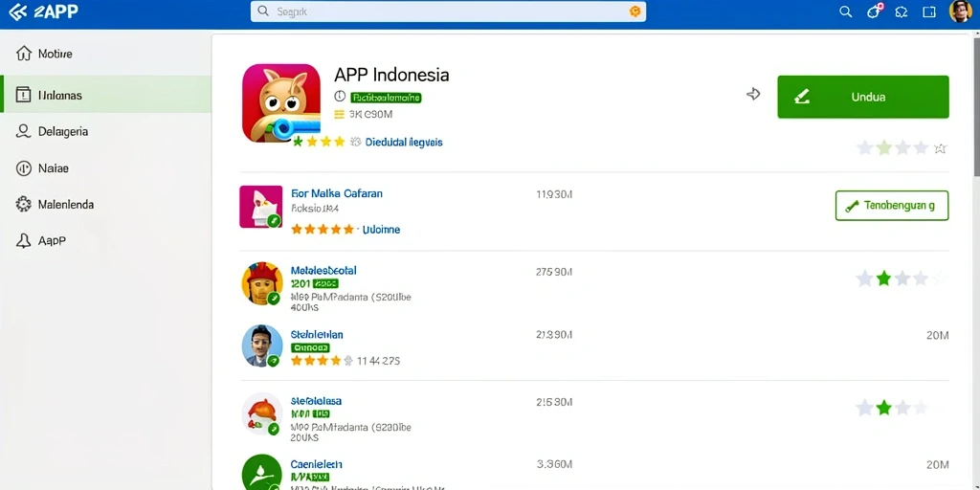Click the 11.930M size value
The height and width of the screenshot is (490, 980).
(554, 194)
